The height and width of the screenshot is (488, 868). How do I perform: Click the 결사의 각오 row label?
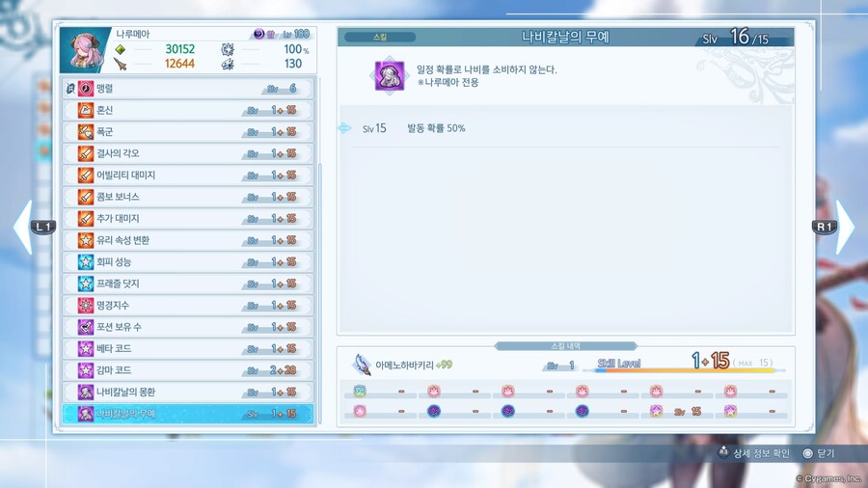point(118,153)
